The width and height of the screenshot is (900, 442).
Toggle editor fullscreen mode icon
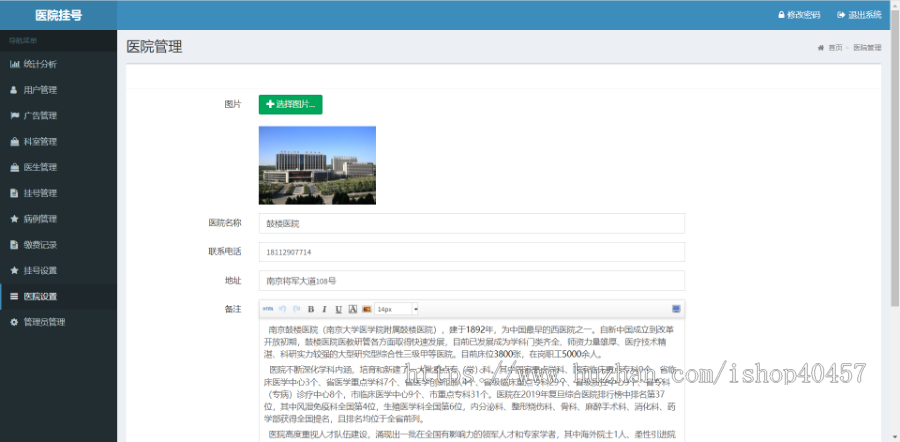point(676,309)
